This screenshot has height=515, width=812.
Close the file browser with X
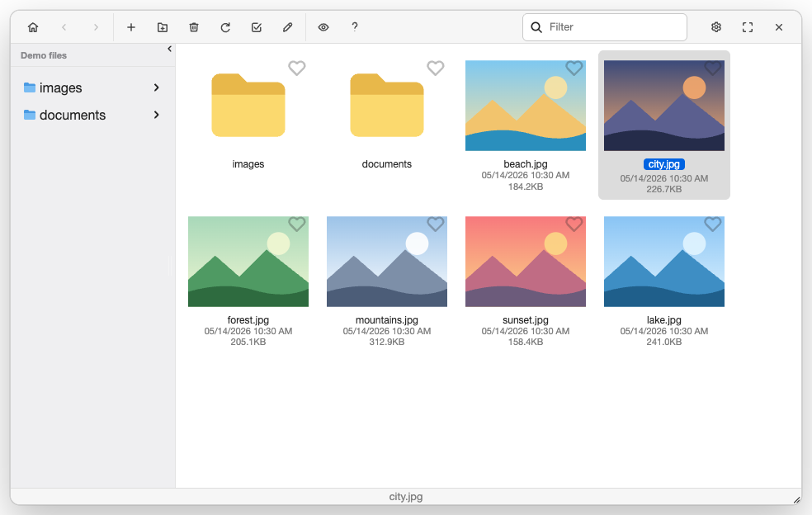coord(779,27)
